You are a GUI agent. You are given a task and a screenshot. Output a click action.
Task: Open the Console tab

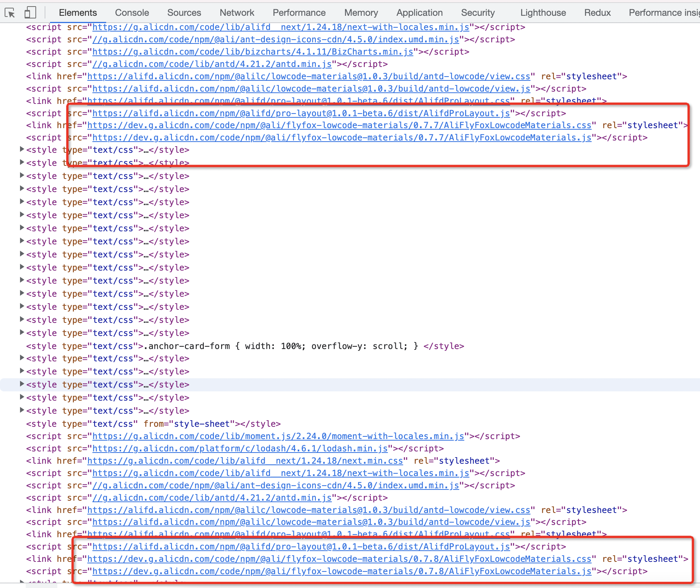click(132, 13)
